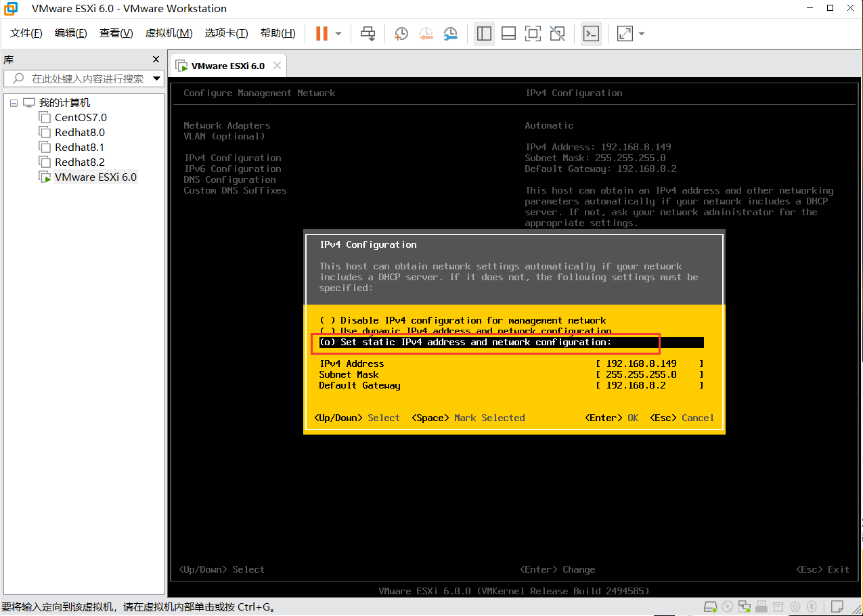Take a snapshot of the virtual machine
Viewport: 863px width, 616px height.
tap(401, 33)
